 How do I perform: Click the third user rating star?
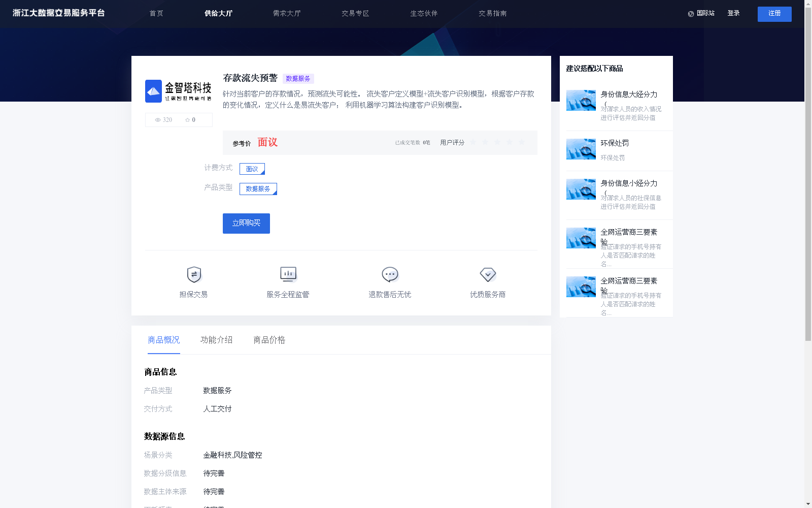[x=497, y=142]
